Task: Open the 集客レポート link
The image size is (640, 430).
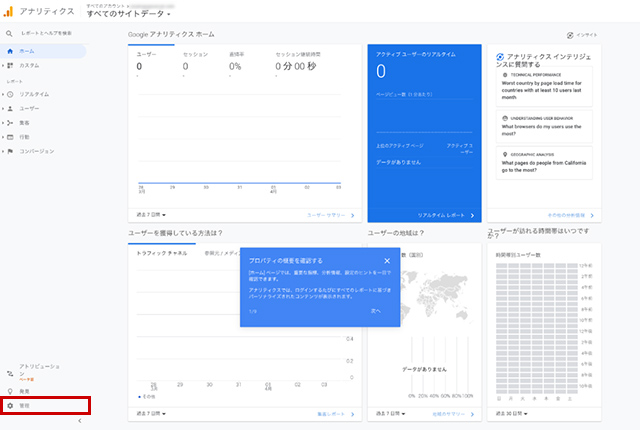Action: (331, 414)
